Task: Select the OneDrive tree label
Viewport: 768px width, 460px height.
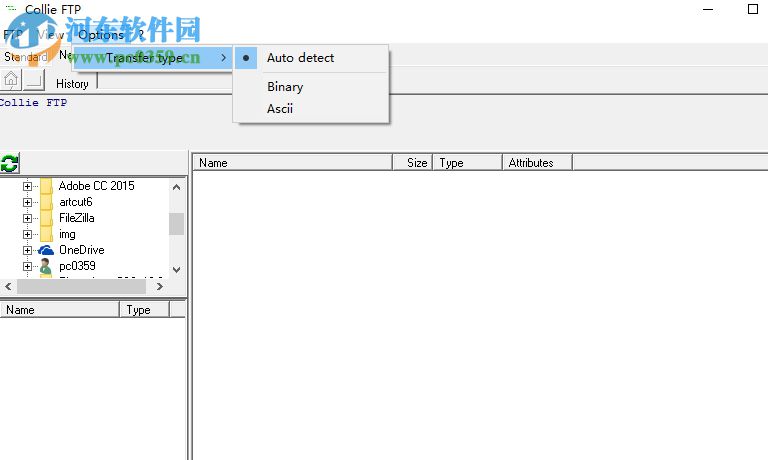Action: 82,250
